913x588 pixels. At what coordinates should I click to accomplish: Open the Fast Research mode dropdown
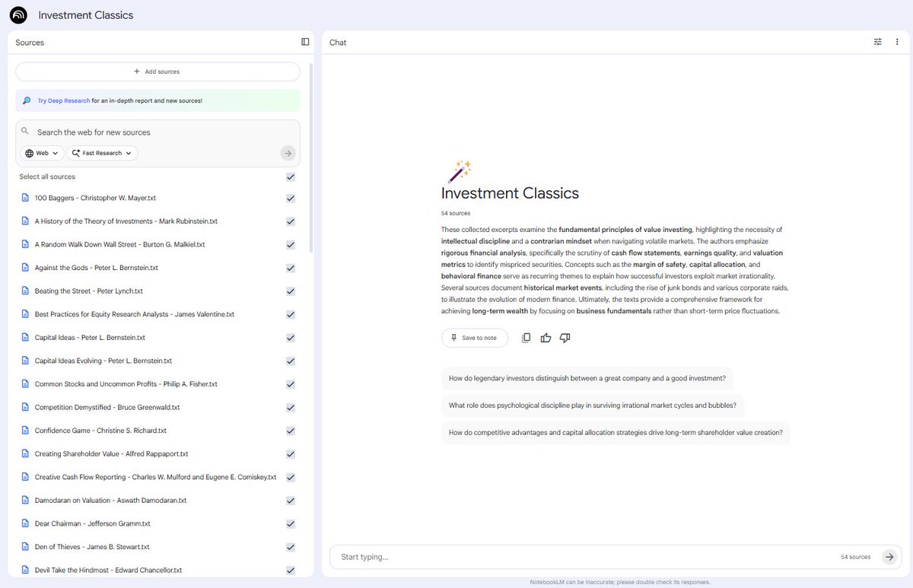[x=102, y=153]
